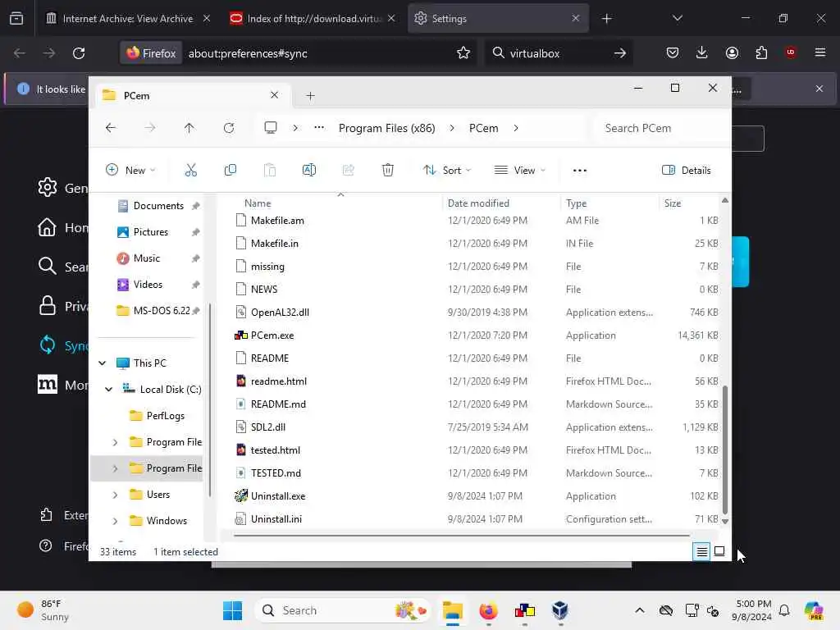Collapse the This PC tree node
Screen dimensions: 840x630
[103, 363]
